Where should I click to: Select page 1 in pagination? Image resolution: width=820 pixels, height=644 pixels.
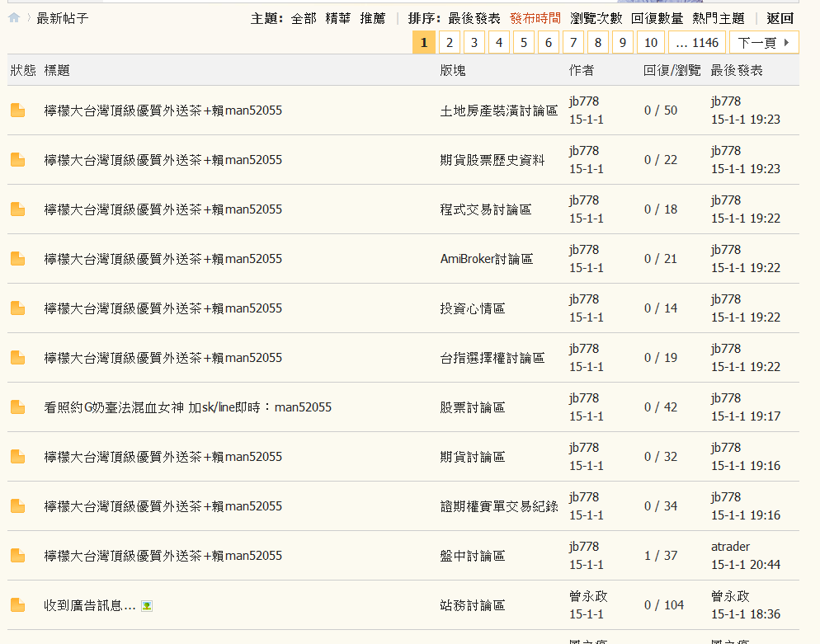pyautogui.click(x=424, y=42)
